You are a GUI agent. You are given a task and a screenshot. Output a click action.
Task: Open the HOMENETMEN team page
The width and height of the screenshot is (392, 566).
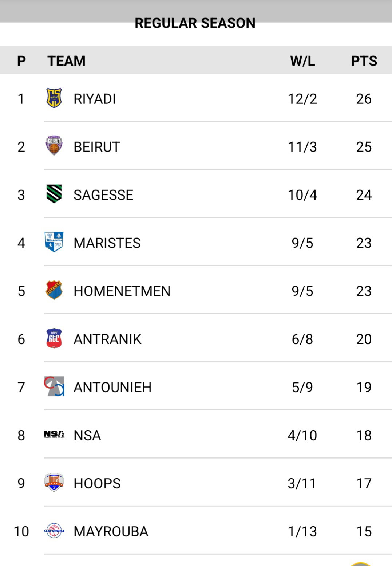[122, 291]
